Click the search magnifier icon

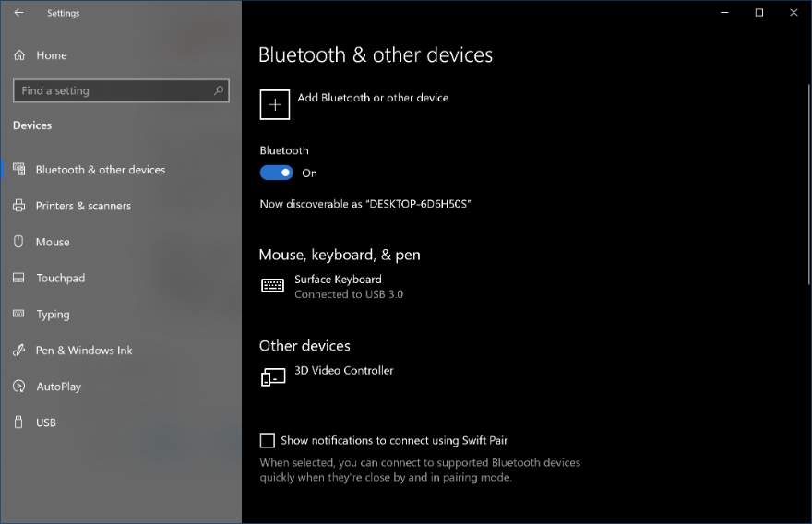[219, 90]
